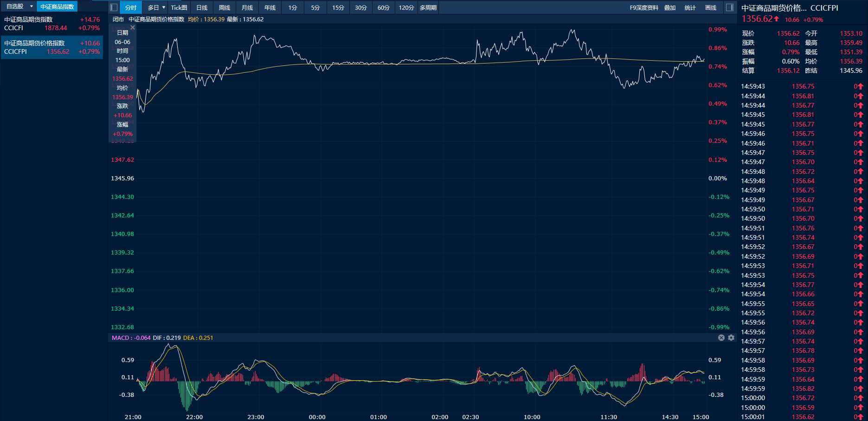Switch to 60分 period chart

[384, 7]
